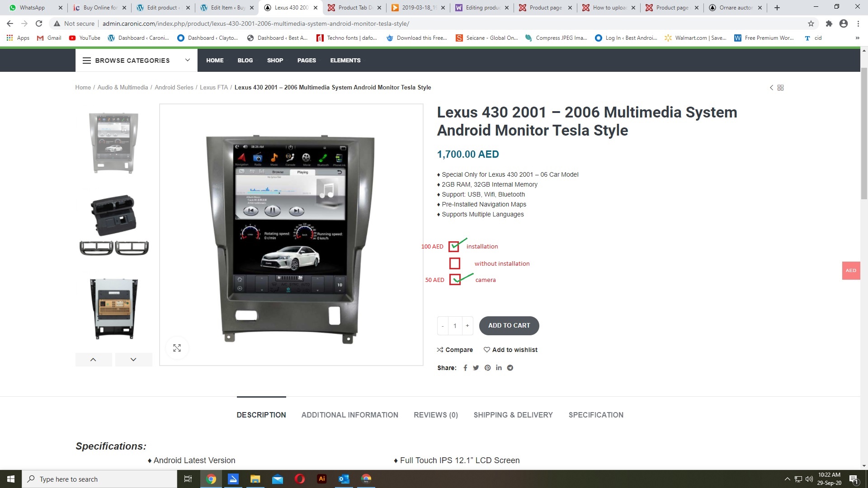Open the Chrome profile avatar menu

pyautogui.click(x=844, y=23)
